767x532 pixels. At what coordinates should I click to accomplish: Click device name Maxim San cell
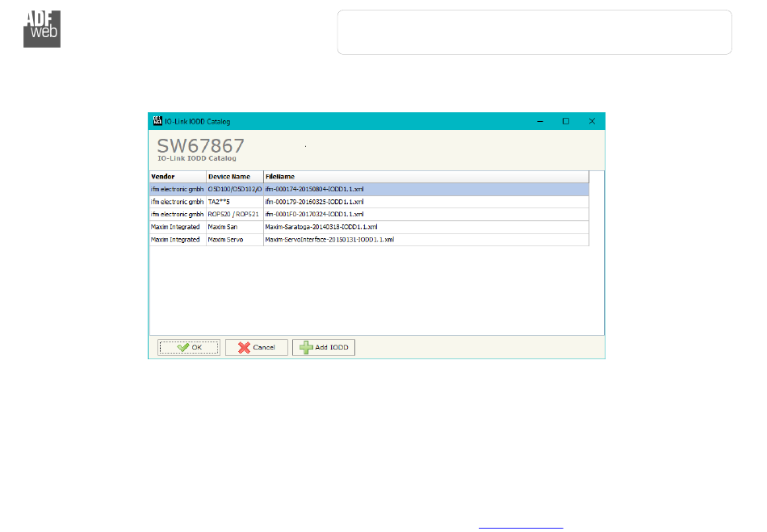tap(235, 228)
